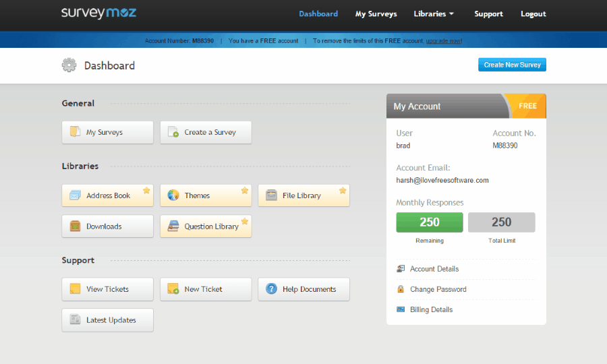The height and width of the screenshot is (364, 607).
Task: Open the Latest Updates button label
Action: [111, 320]
